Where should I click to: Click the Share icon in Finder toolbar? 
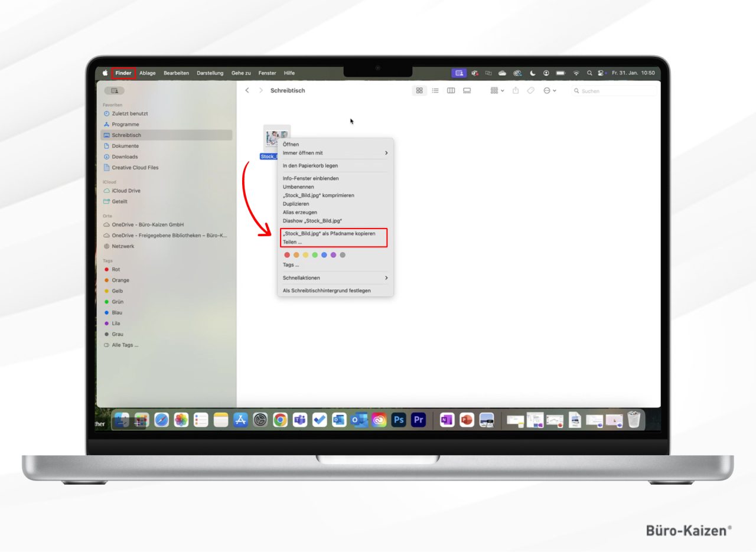(x=516, y=91)
